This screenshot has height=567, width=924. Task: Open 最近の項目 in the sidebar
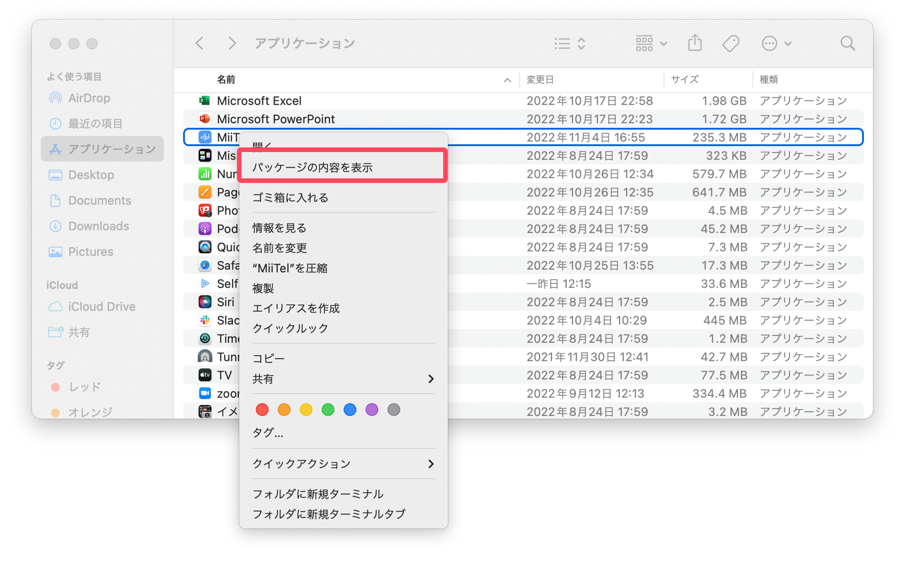[102, 124]
